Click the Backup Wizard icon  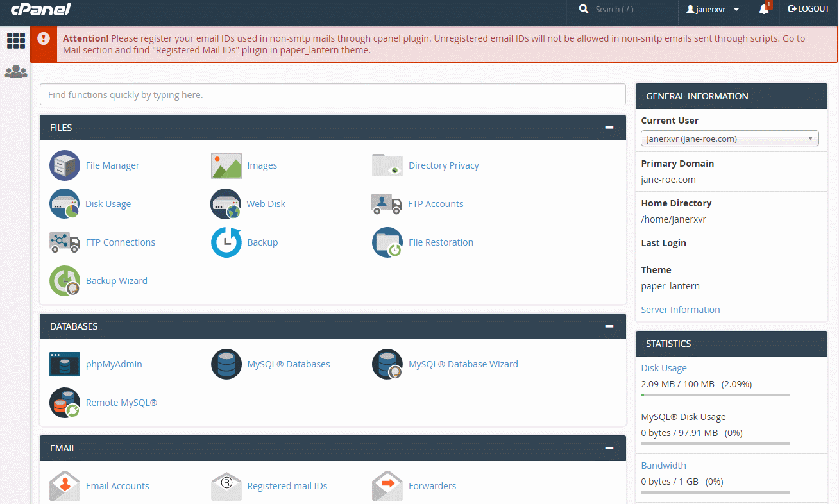click(65, 281)
